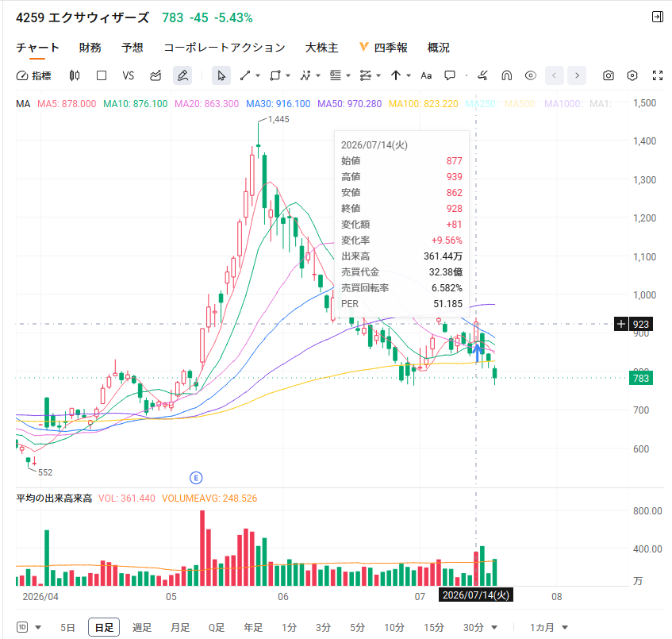Select the trend line drawing tool
This screenshot has height=639, width=672.
point(245,76)
